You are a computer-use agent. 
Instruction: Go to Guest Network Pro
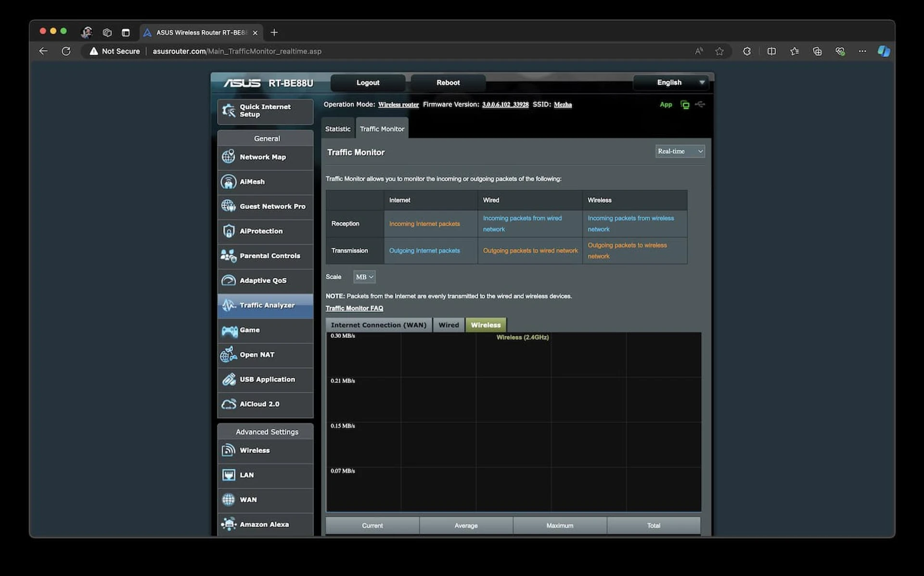click(265, 206)
